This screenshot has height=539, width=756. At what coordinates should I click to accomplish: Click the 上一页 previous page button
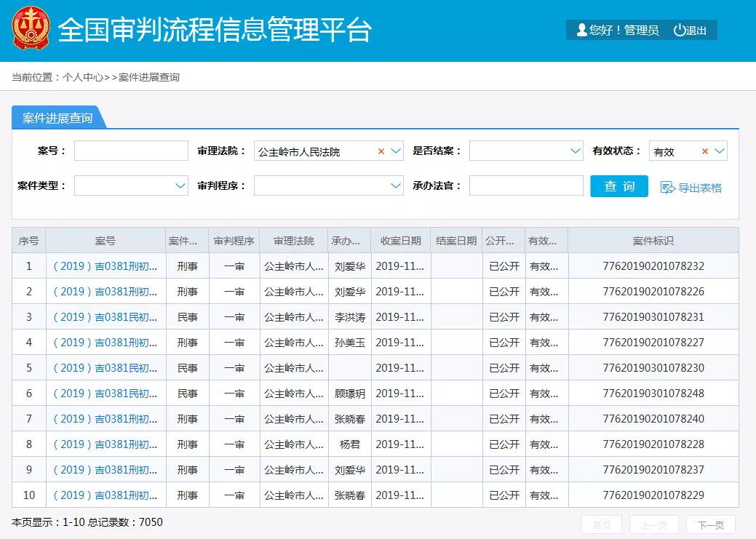654,525
